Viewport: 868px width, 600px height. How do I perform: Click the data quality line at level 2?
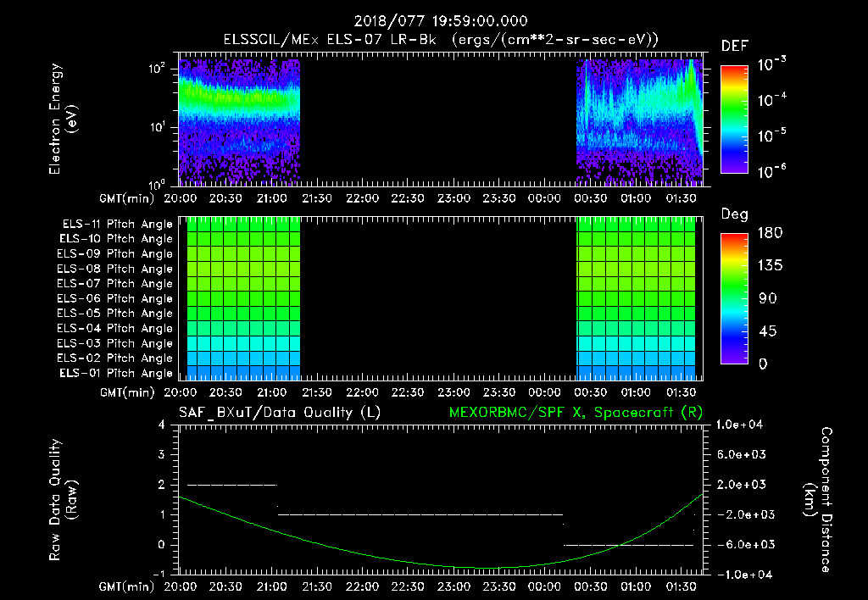pos(232,485)
